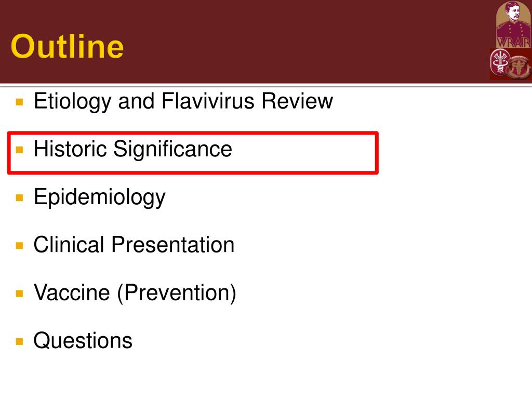Screen dimensions: 532x399
Task: Click the bullet beside Epidemiology
Action: 19,197
